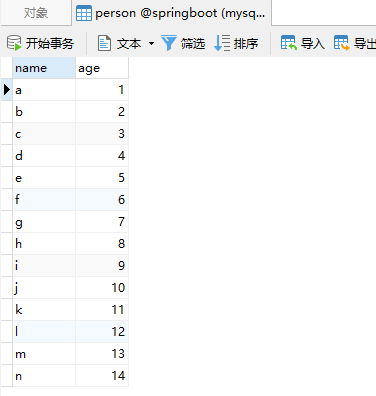
Task: Select the age column header
Action: [x=102, y=68]
